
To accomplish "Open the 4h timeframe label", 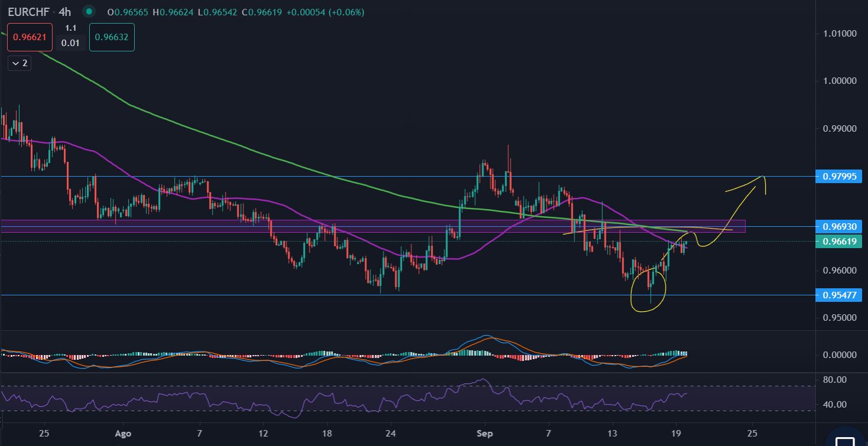I will pyautogui.click(x=64, y=11).
